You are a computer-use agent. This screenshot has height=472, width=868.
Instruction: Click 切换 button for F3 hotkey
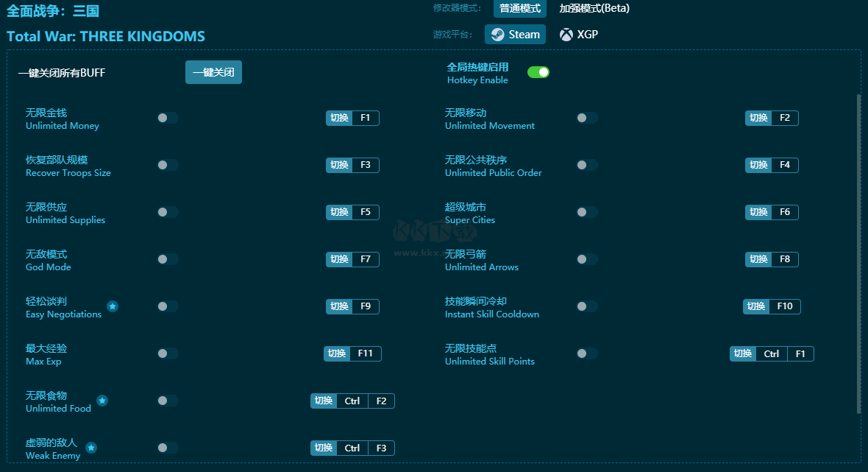click(339, 165)
